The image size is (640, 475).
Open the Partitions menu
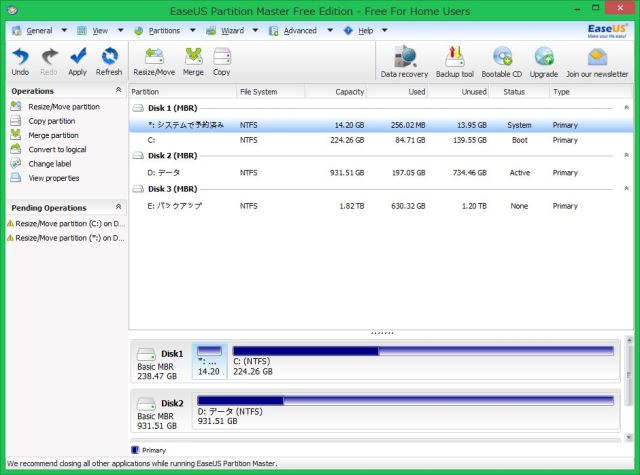coord(164,31)
